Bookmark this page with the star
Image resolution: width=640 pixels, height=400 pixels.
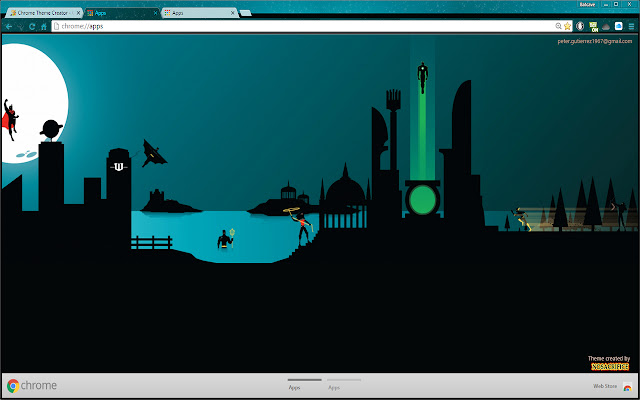567,26
